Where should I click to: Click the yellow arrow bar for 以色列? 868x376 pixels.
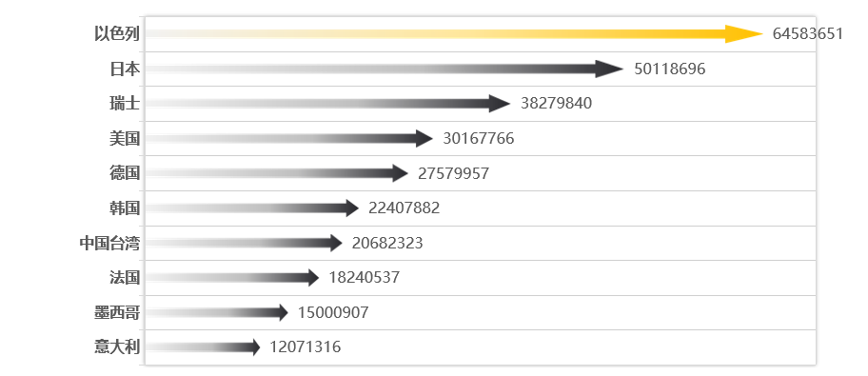click(455, 33)
